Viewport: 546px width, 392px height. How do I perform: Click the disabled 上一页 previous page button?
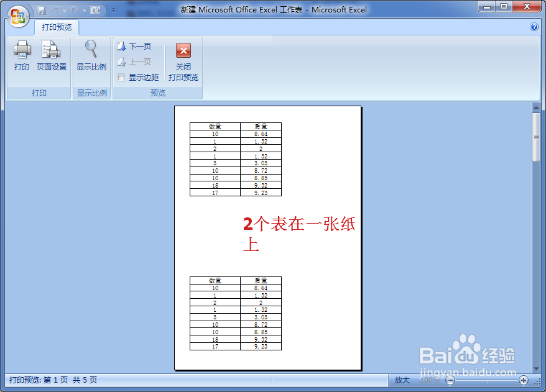click(134, 62)
